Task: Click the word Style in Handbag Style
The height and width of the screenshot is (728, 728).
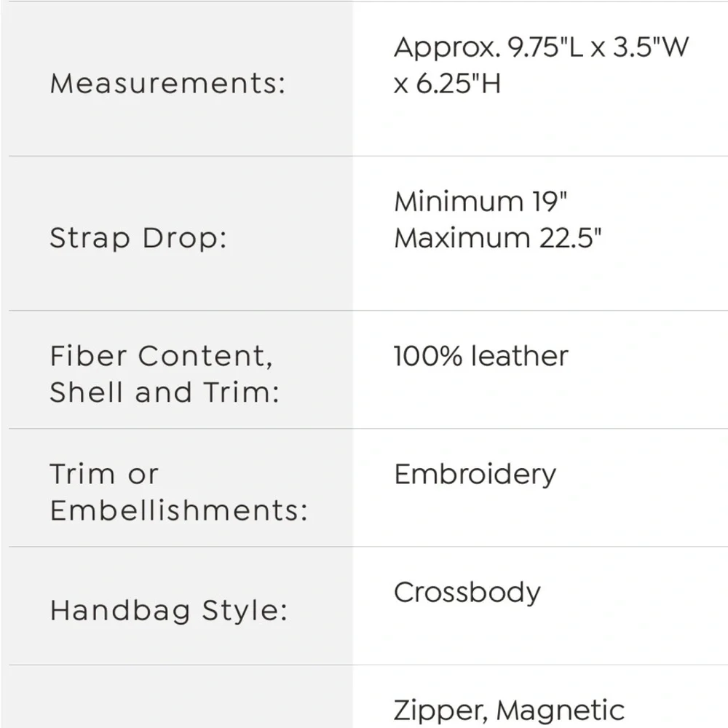Action: coord(245,611)
